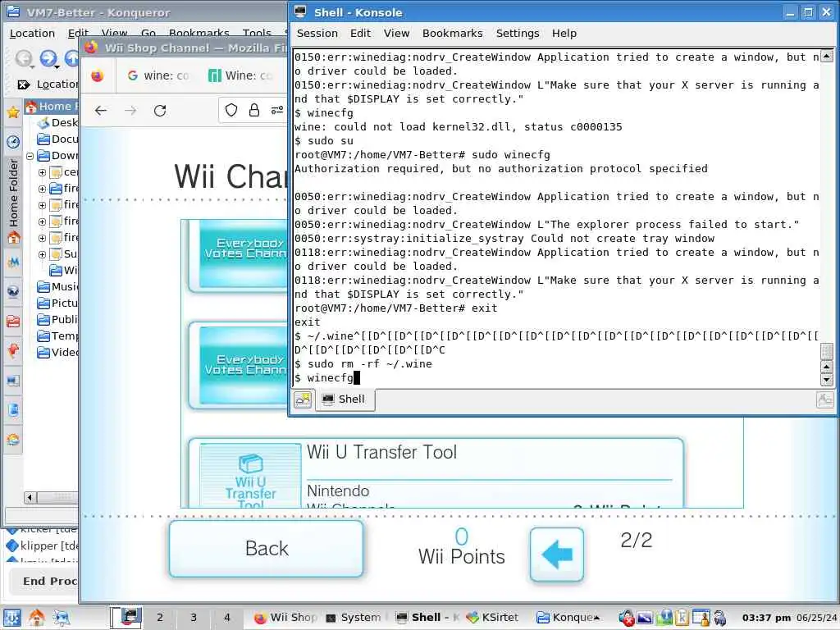Switch to virtual desktop 3

[x=194, y=617]
